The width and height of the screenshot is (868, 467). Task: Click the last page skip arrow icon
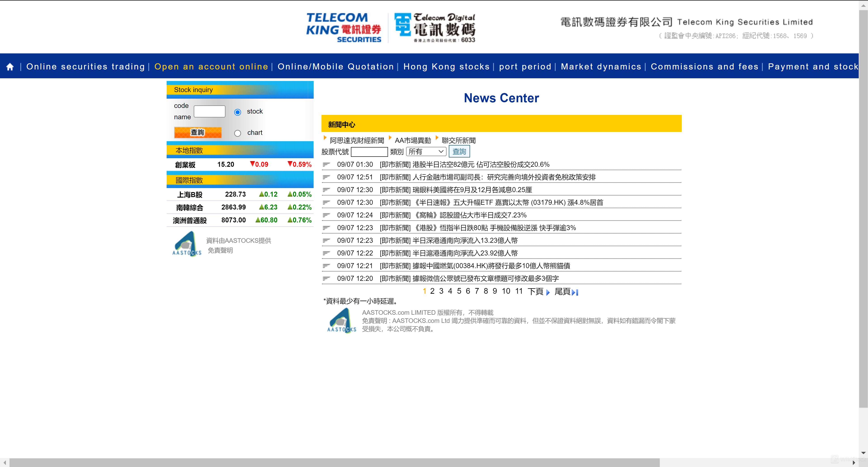575,292
